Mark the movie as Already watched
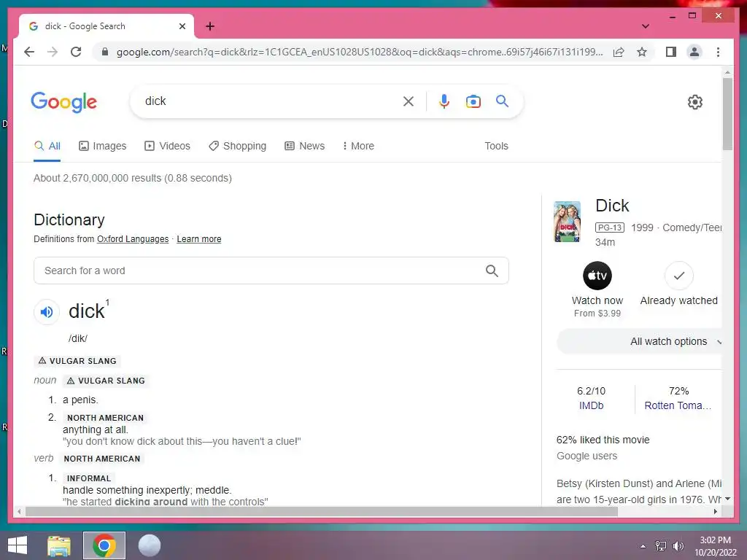747x560 pixels. coord(678,284)
